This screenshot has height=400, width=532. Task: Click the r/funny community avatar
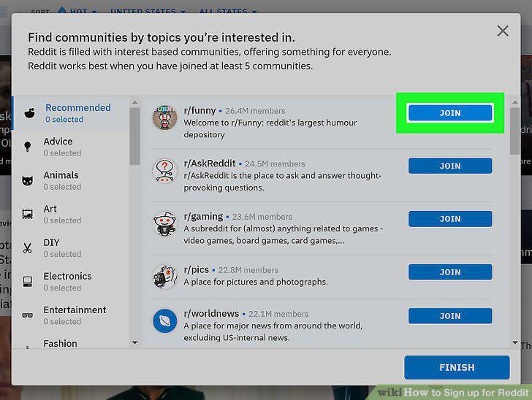164,118
